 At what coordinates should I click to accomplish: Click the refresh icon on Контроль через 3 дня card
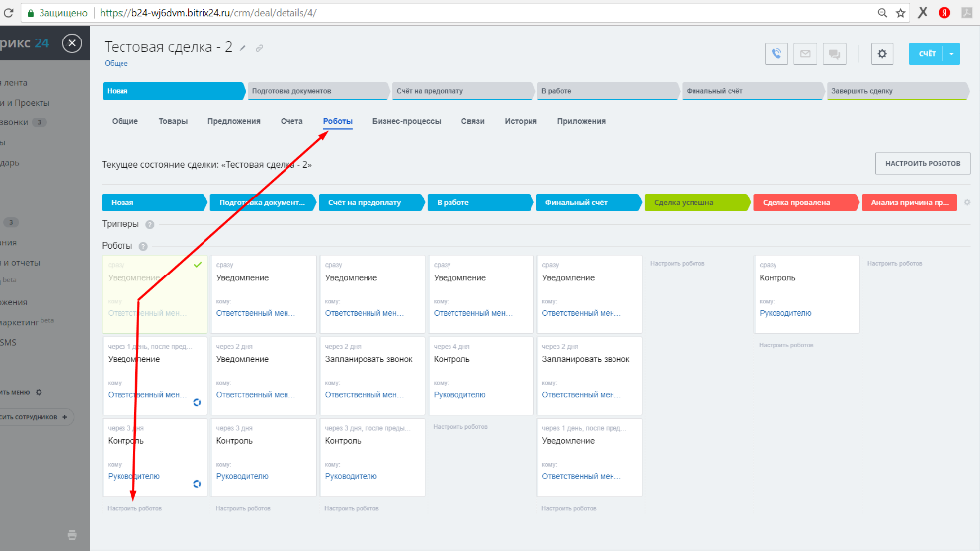pyautogui.click(x=197, y=484)
